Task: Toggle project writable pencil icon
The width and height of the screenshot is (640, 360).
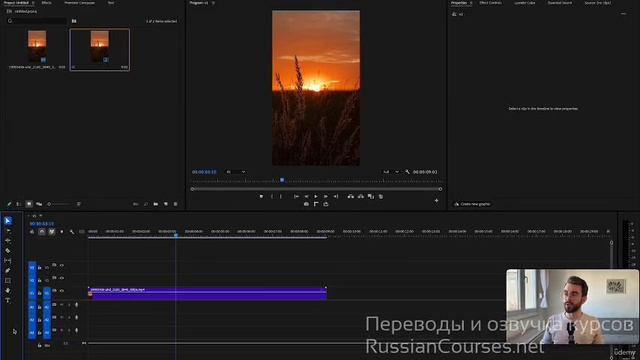Action: click(9, 204)
